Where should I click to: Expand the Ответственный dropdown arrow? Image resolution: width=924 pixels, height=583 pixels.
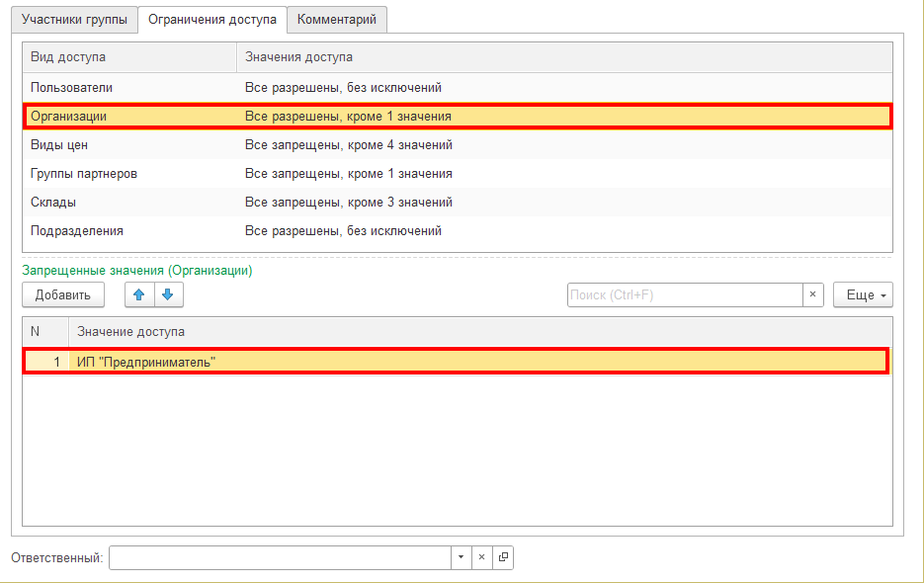point(461,557)
